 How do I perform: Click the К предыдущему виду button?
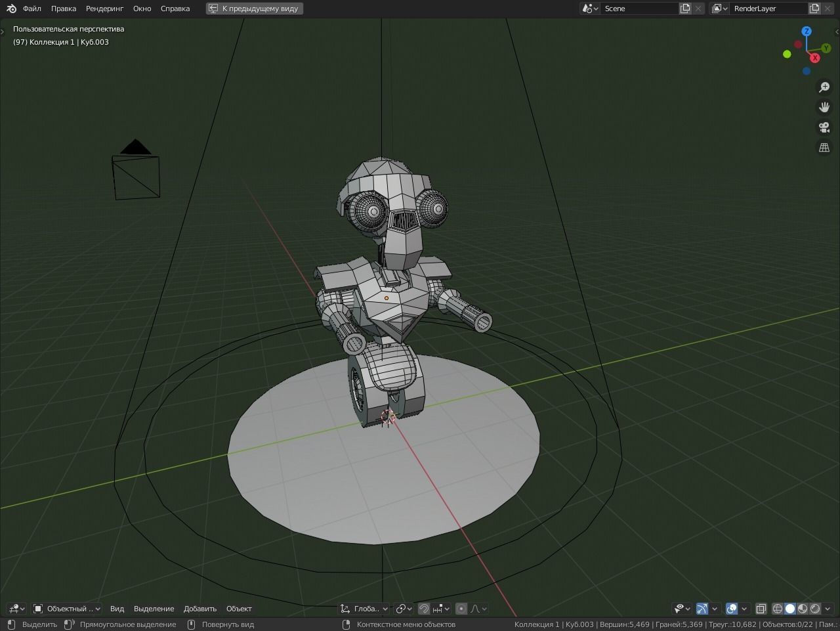255,9
